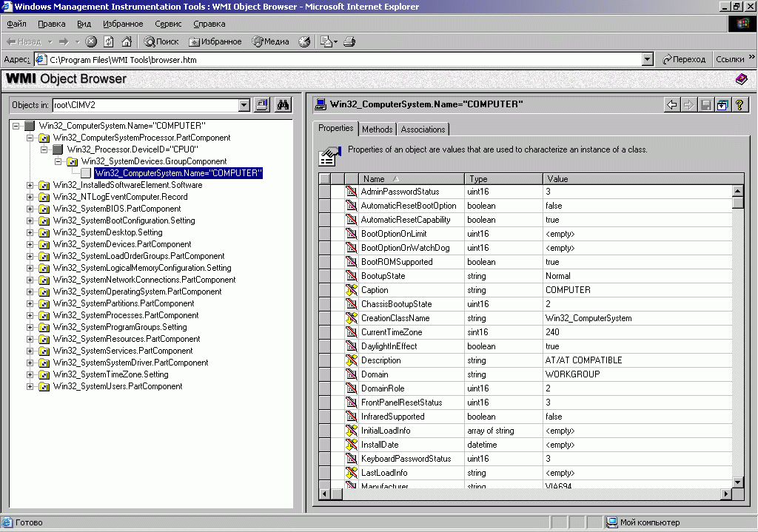This screenshot has height=532, width=758.
Task: Click the views icon next to save
Action: [x=722, y=105]
